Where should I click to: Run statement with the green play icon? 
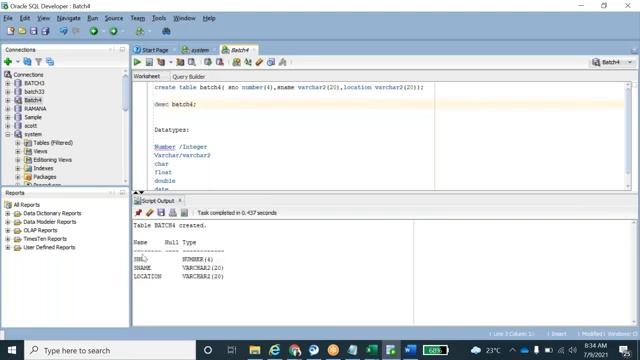(x=138, y=62)
